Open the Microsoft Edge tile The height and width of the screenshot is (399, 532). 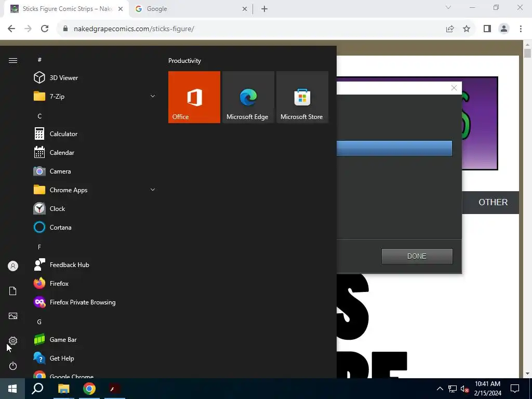coord(248,97)
